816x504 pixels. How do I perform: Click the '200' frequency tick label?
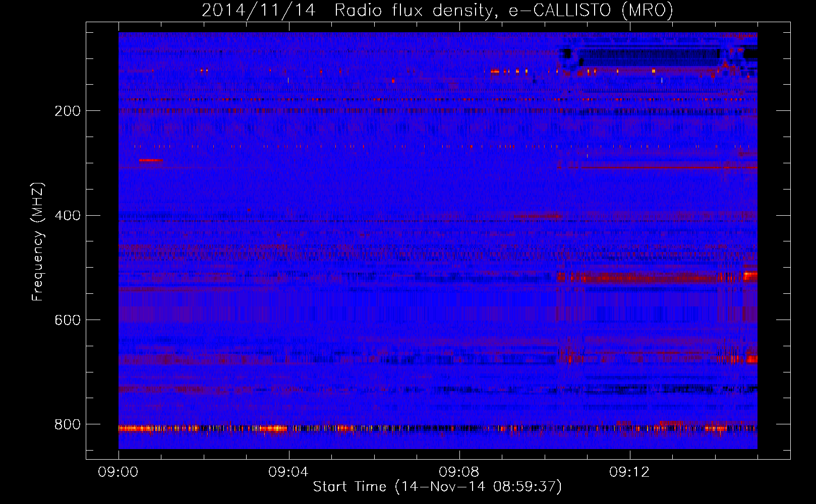(x=68, y=111)
